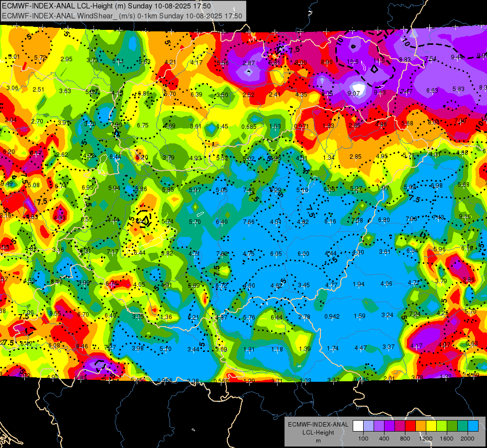
Task: Click the grid value '7.58'
Action: (x=357, y=220)
